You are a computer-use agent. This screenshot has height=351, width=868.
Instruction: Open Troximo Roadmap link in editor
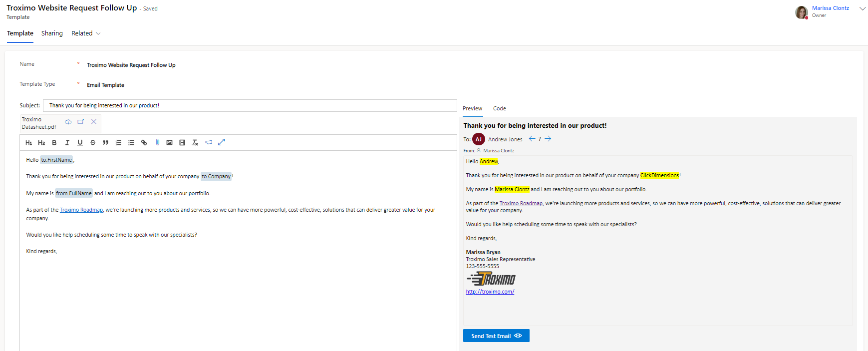(81, 210)
